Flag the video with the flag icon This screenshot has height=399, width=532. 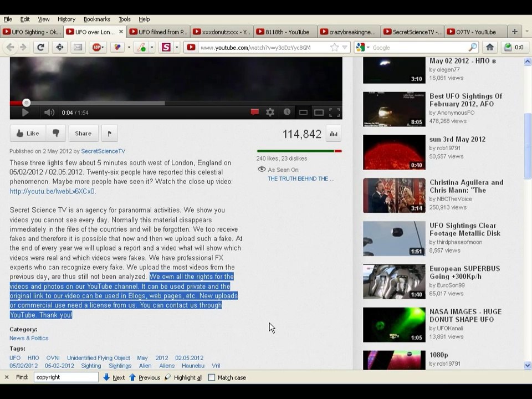[110, 134]
